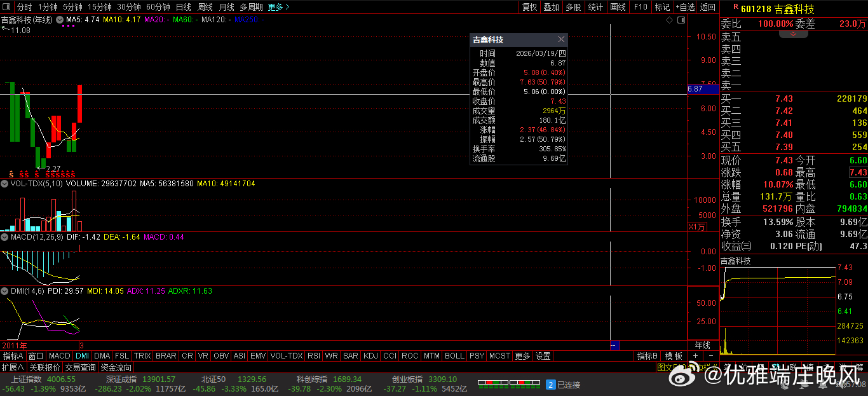Select the PSY indicator tab
This screenshot has width=868, height=396.
click(477, 356)
